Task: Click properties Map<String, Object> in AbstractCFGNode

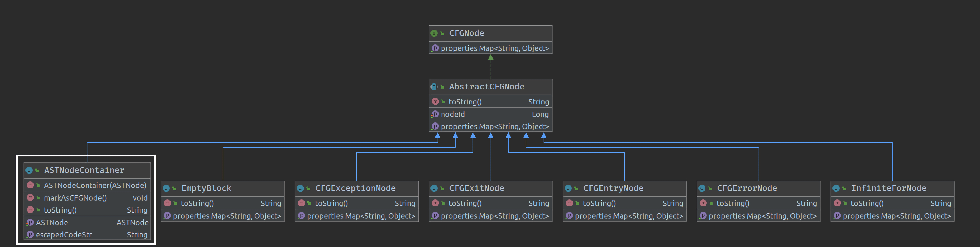Action: click(495, 126)
